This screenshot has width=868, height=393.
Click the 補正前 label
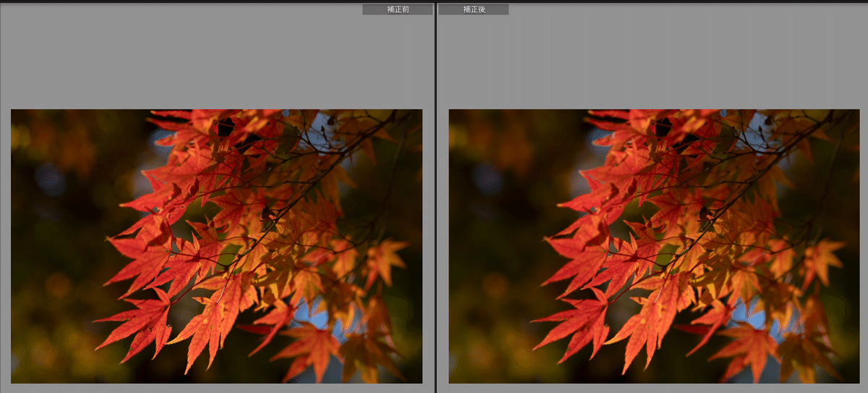tap(397, 9)
